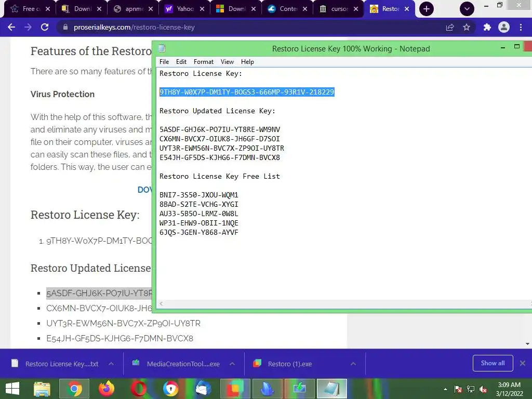Click the Show all downloads button
The width and height of the screenshot is (532, 399).
point(493,363)
